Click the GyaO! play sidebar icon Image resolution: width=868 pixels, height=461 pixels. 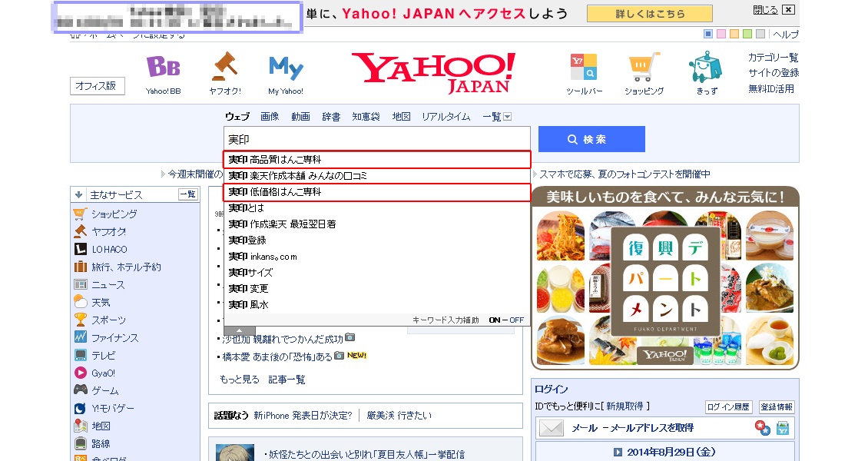click(x=81, y=373)
